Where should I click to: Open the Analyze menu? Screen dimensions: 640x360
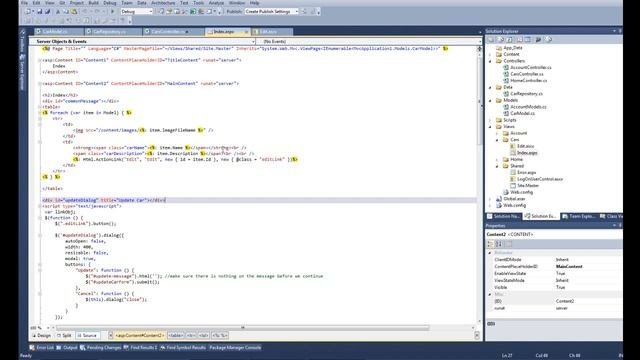pos(216,3)
